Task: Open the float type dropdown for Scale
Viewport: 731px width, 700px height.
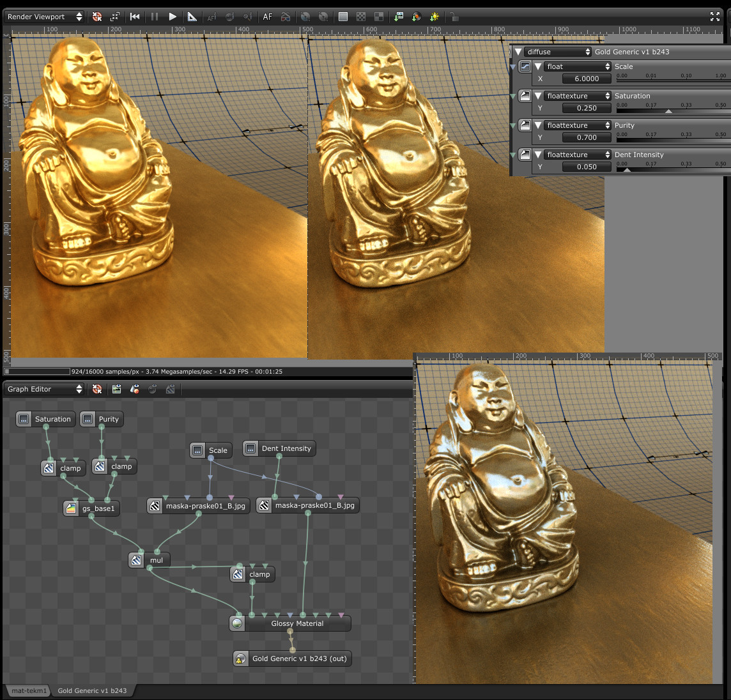Action: tap(577, 66)
